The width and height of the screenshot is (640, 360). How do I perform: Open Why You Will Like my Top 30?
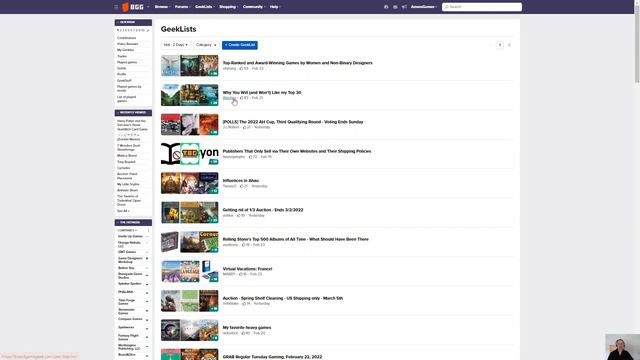[x=262, y=93]
